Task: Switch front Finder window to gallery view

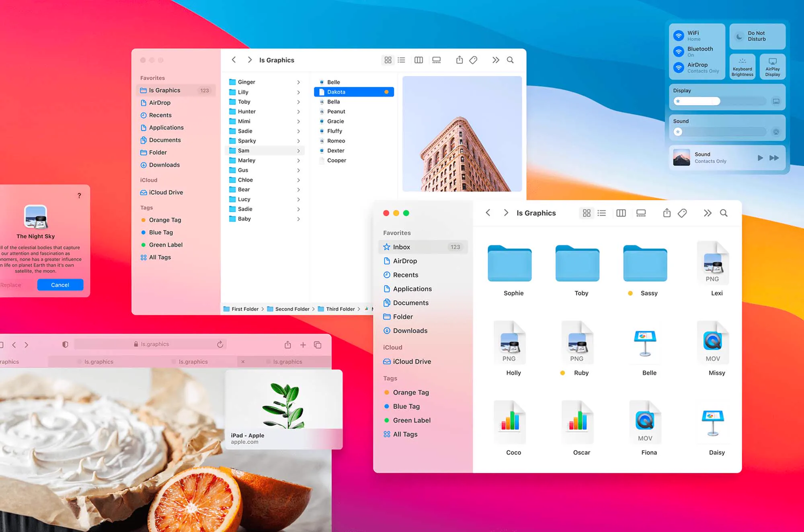Action: tap(641, 213)
